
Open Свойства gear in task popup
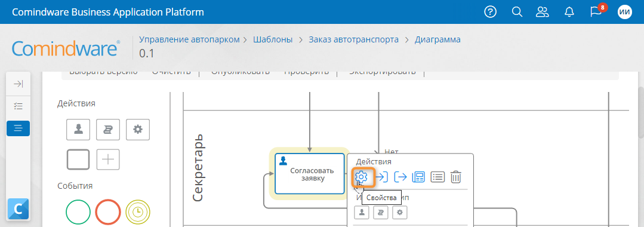(x=362, y=177)
